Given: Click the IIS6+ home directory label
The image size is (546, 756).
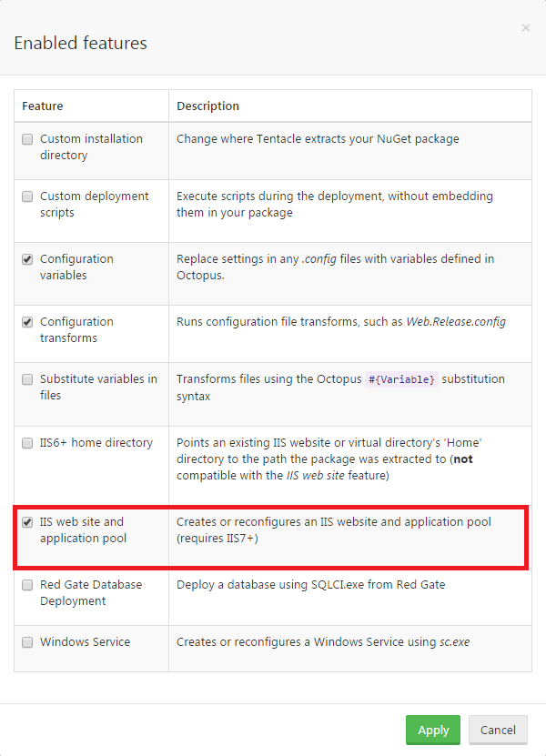Looking at the screenshot, I should [96, 443].
